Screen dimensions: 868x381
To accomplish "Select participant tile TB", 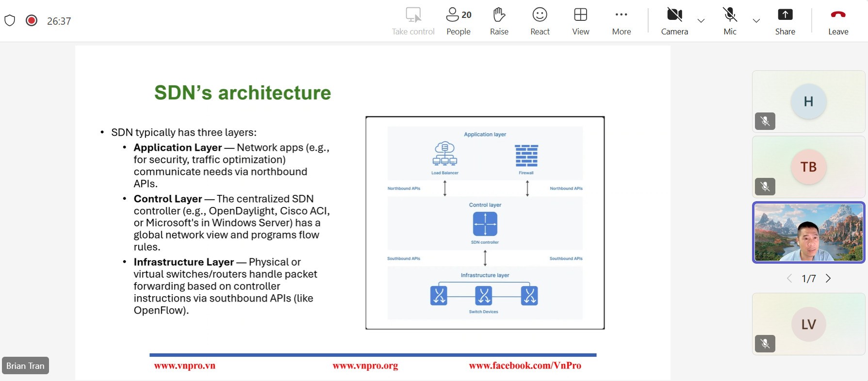I will click(808, 167).
